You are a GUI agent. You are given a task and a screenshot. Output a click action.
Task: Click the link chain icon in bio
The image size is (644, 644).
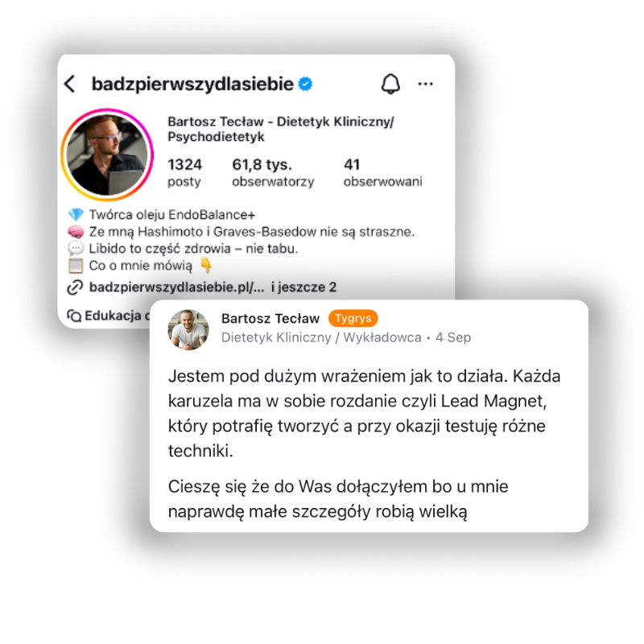tap(75, 287)
